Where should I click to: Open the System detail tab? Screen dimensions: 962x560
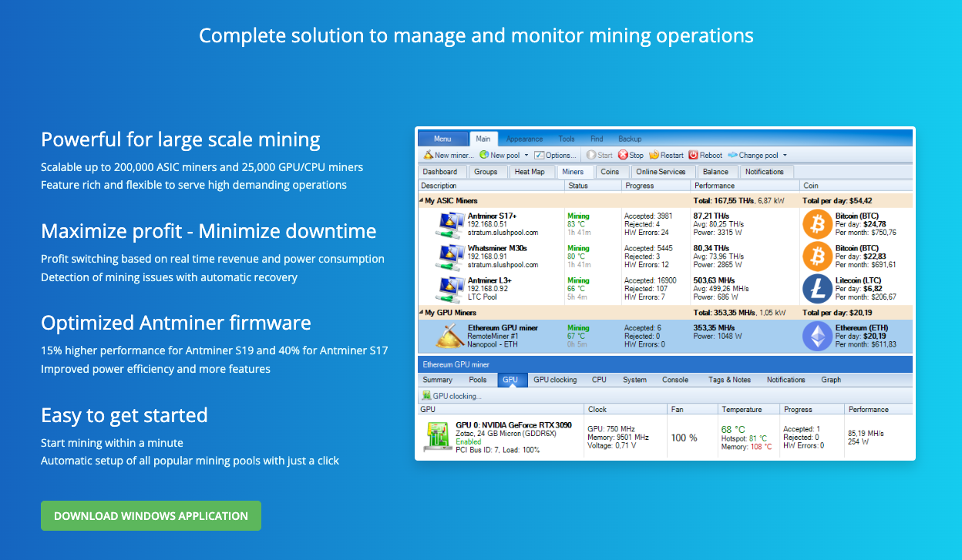(x=635, y=380)
